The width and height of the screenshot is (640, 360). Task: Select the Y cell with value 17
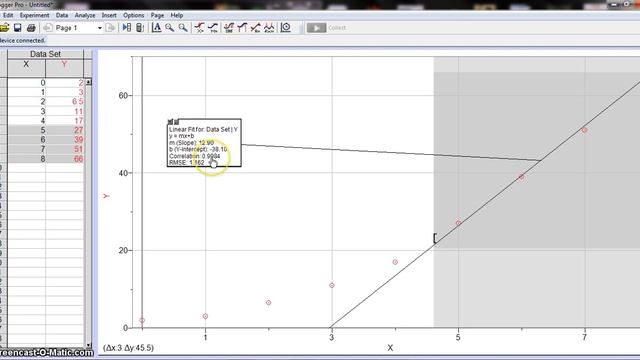click(64, 121)
